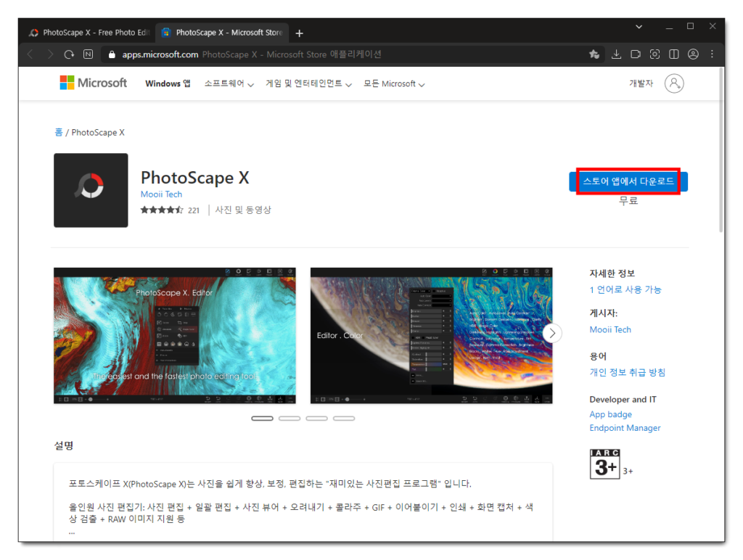Click the Microsoft account sign-in avatar

674,83
